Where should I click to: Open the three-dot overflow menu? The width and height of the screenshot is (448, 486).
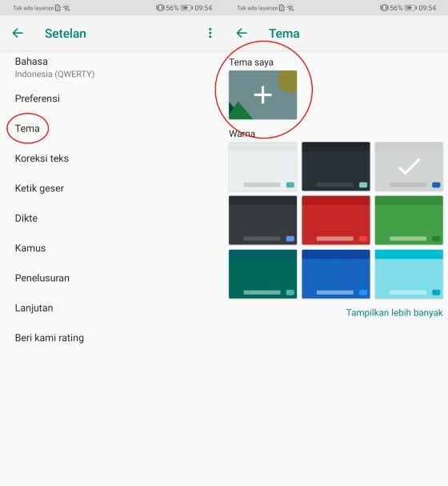point(210,33)
